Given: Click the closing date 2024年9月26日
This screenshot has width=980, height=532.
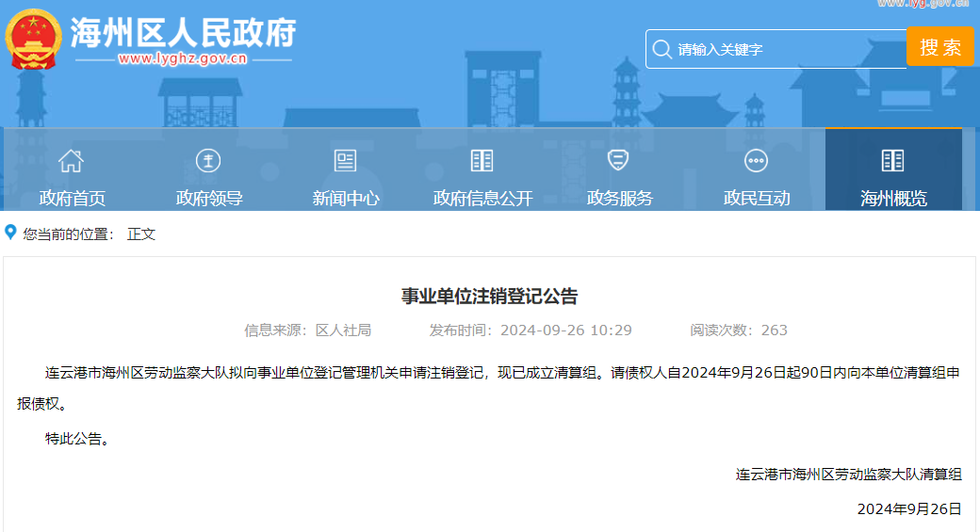Looking at the screenshot, I should point(908,508).
